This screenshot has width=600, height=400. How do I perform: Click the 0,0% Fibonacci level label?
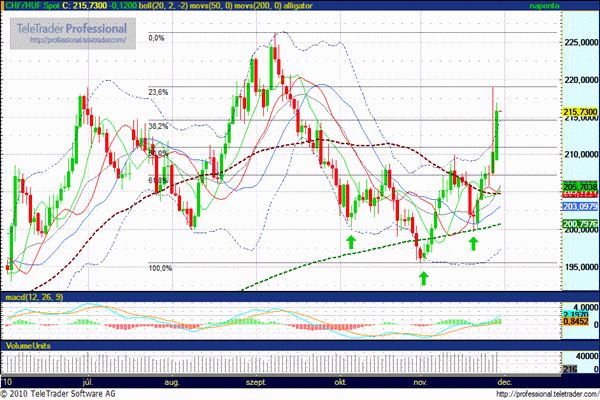156,39
